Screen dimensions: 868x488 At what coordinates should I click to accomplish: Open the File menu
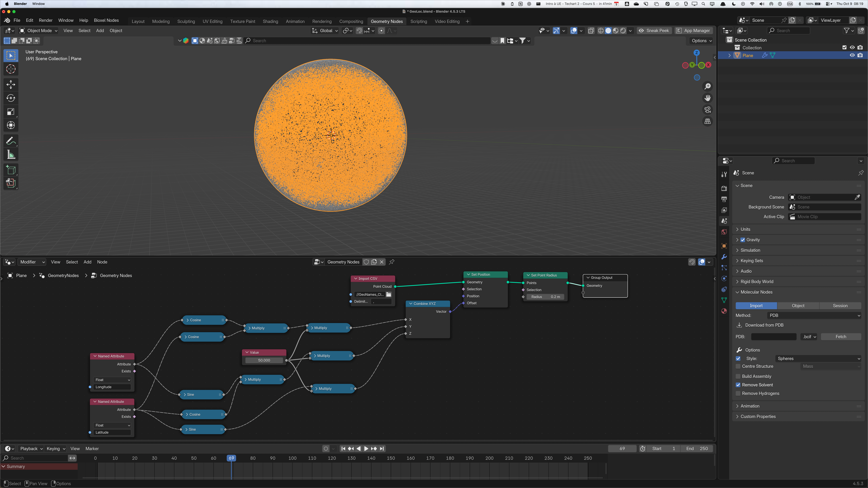(x=17, y=20)
